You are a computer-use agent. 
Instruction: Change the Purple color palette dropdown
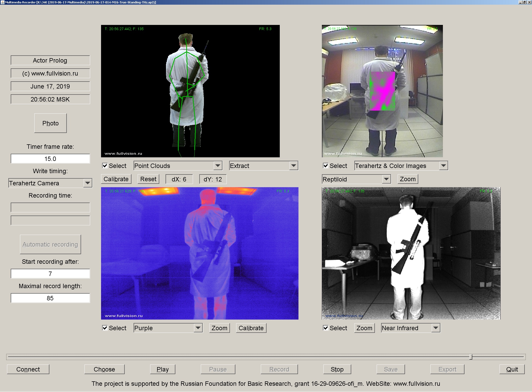168,328
